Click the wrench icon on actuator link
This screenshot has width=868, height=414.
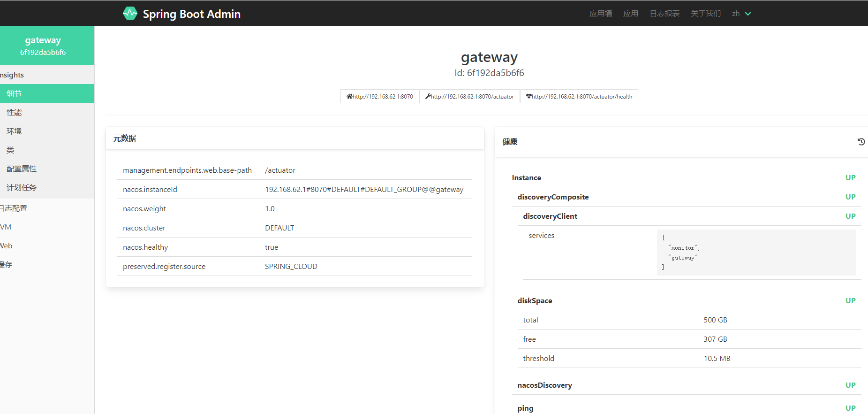428,96
